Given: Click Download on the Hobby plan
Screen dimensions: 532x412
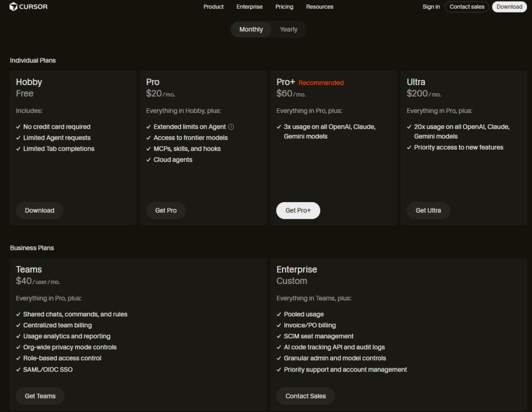Looking at the screenshot, I should [39, 210].
